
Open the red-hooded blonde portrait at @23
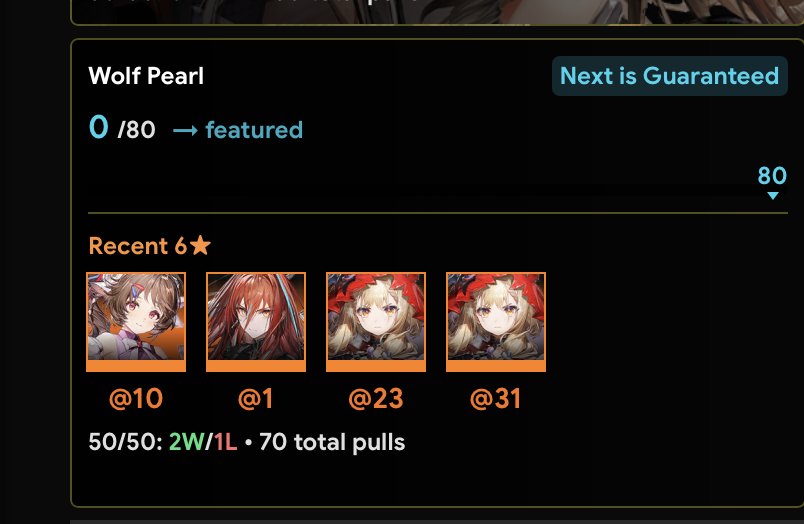coord(376,321)
